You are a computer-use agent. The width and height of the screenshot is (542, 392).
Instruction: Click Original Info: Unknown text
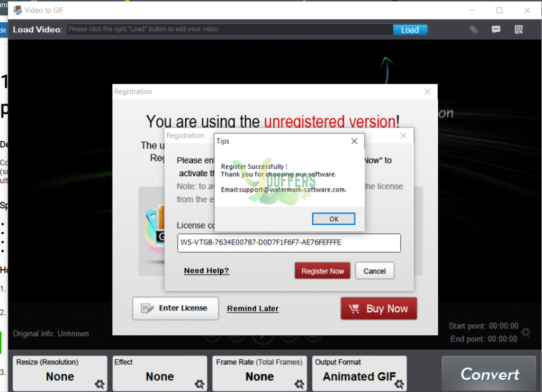tap(51, 334)
